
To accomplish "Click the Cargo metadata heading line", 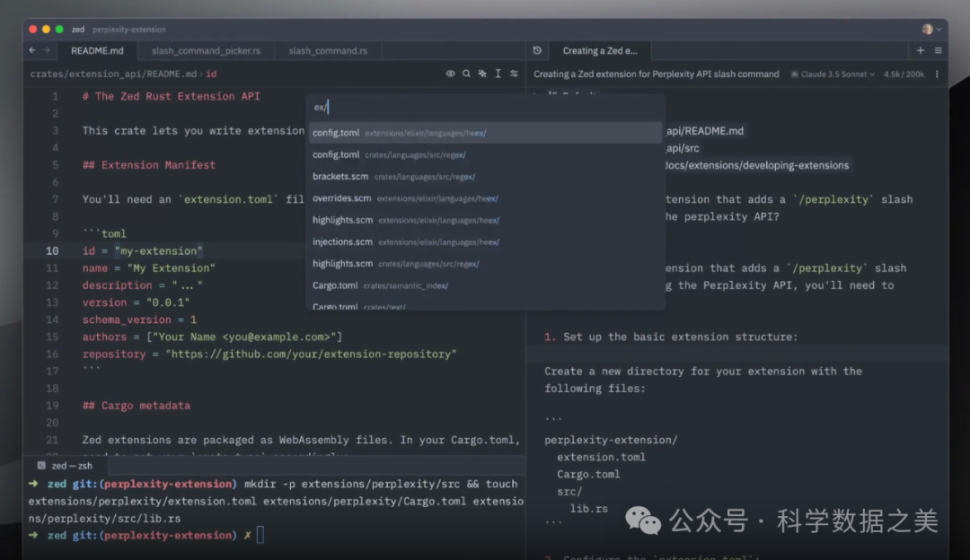I will tap(137, 406).
